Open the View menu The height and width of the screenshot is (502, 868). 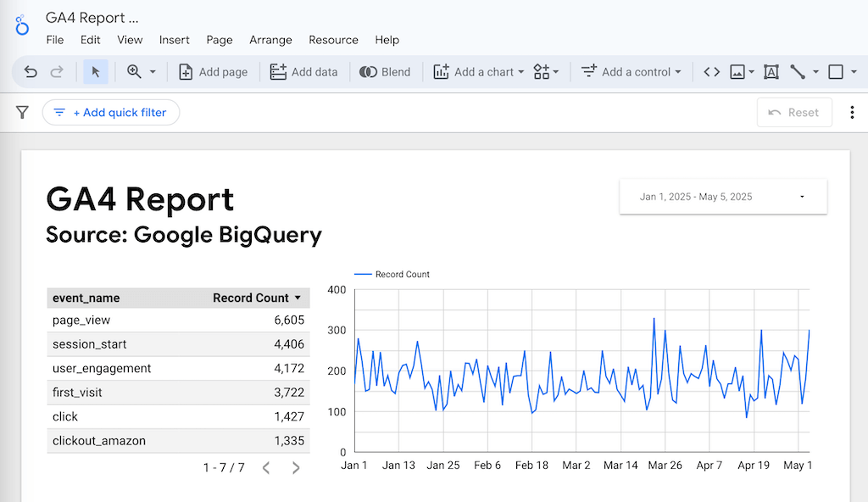coord(130,40)
